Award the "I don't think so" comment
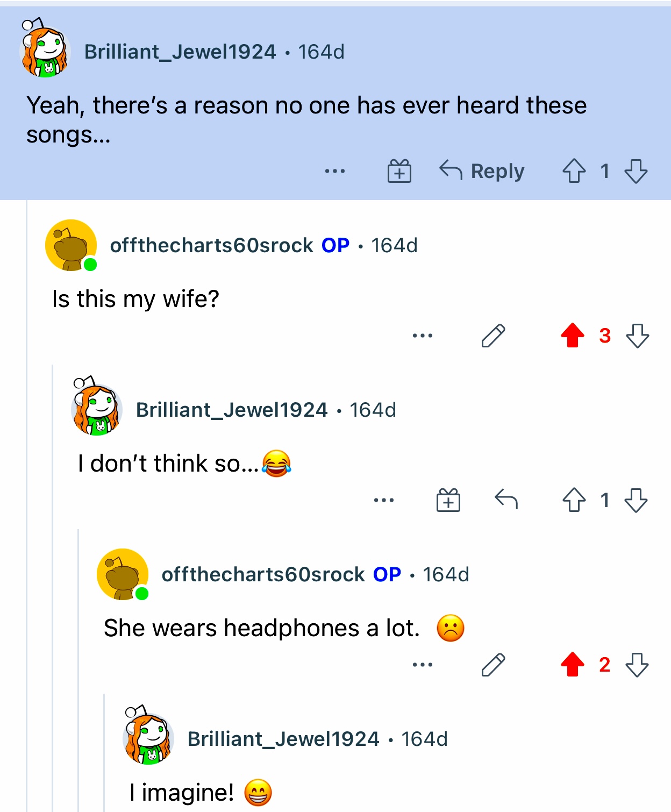Image resolution: width=671 pixels, height=812 pixels. click(x=448, y=501)
